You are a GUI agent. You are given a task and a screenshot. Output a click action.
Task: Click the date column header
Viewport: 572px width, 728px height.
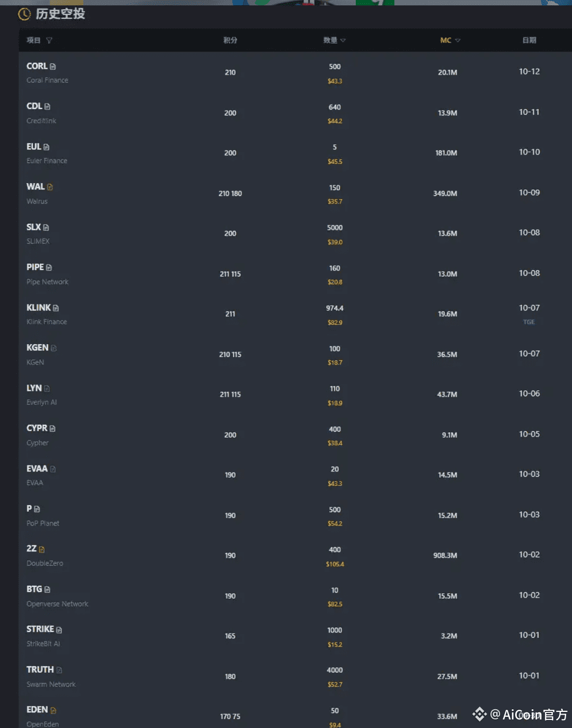pos(529,40)
